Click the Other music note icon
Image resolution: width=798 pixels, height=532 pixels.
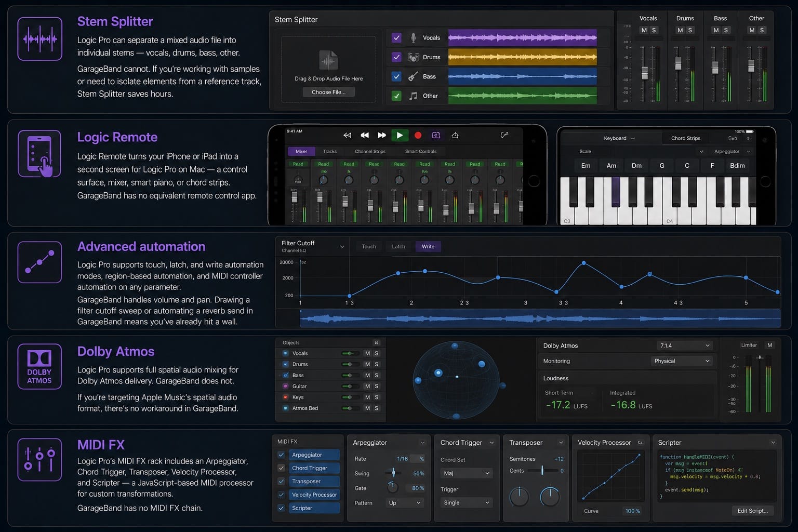[x=413, y=96]
